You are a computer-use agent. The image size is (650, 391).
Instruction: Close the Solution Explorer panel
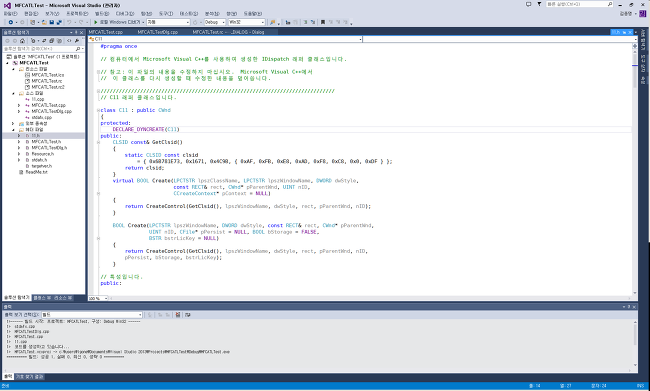click(81, 32)
